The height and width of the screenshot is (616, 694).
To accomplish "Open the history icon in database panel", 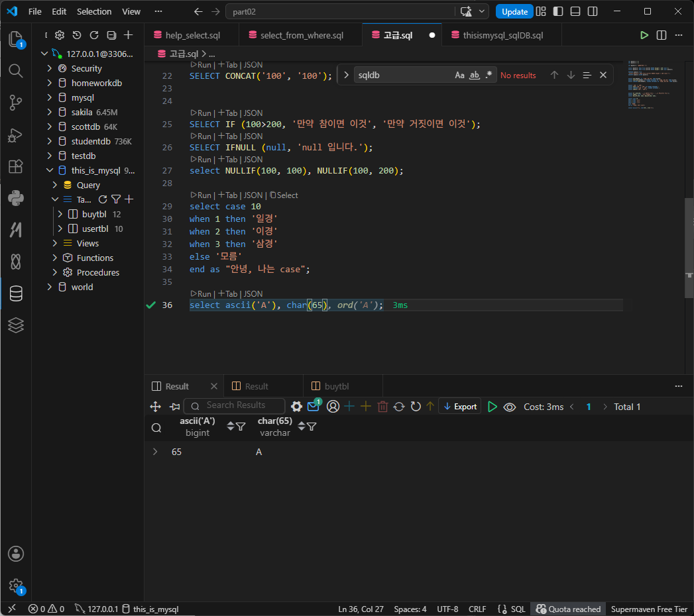I will (x=77, y=35).
